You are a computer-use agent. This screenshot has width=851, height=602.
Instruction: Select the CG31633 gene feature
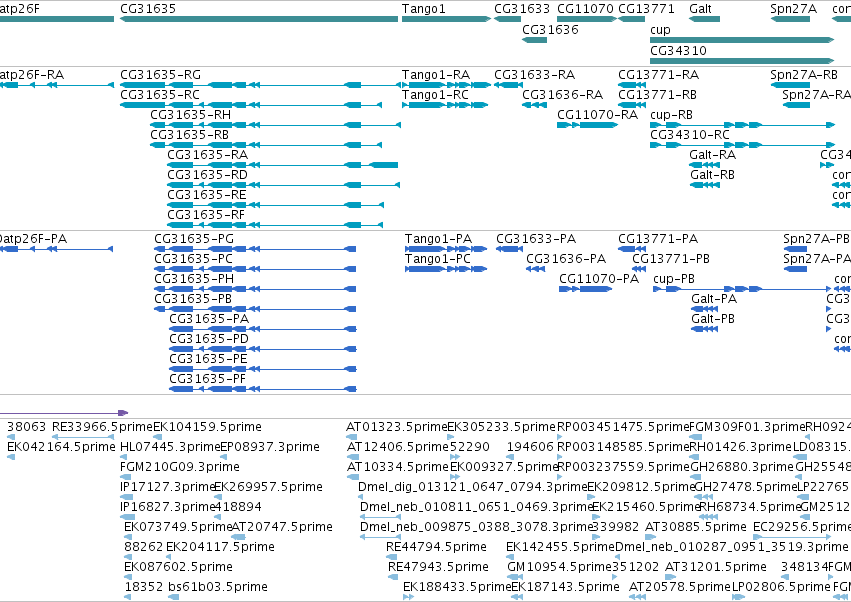point(507,19)
